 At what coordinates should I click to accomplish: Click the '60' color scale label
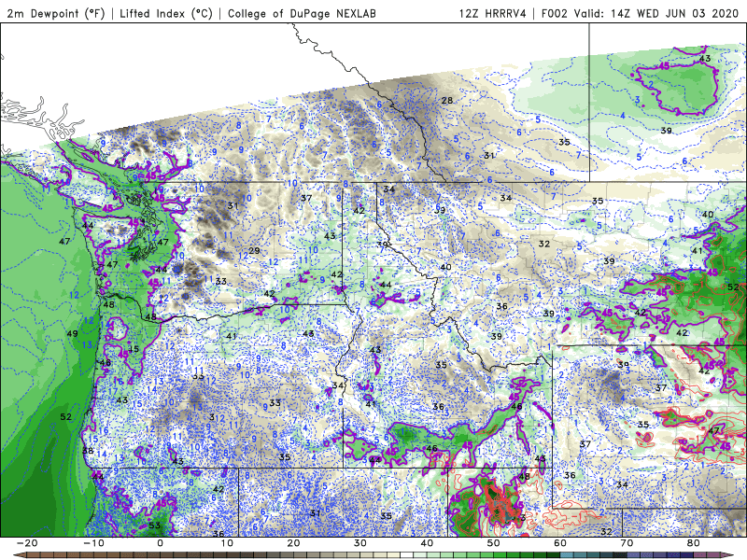click(560, 543)
